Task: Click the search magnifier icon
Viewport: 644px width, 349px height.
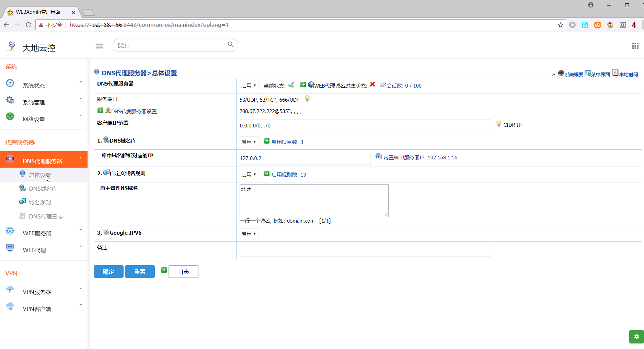Action: [x=231, y=44]
